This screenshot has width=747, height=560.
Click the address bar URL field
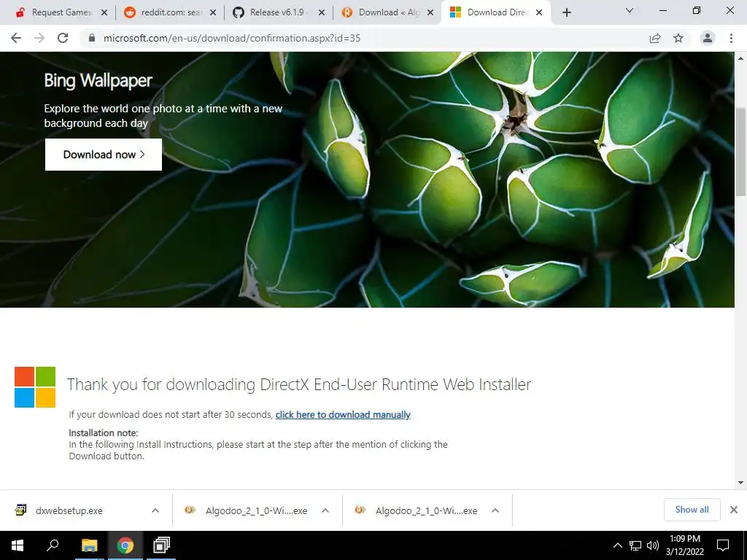(x=362, y=38)
